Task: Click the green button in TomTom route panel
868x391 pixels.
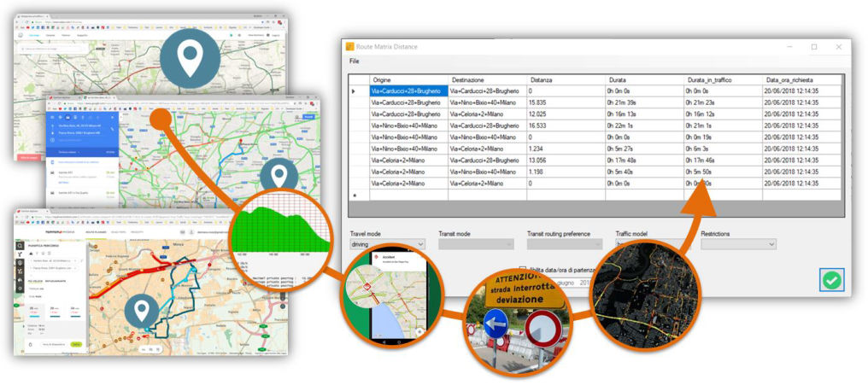Action: (76, 344)
